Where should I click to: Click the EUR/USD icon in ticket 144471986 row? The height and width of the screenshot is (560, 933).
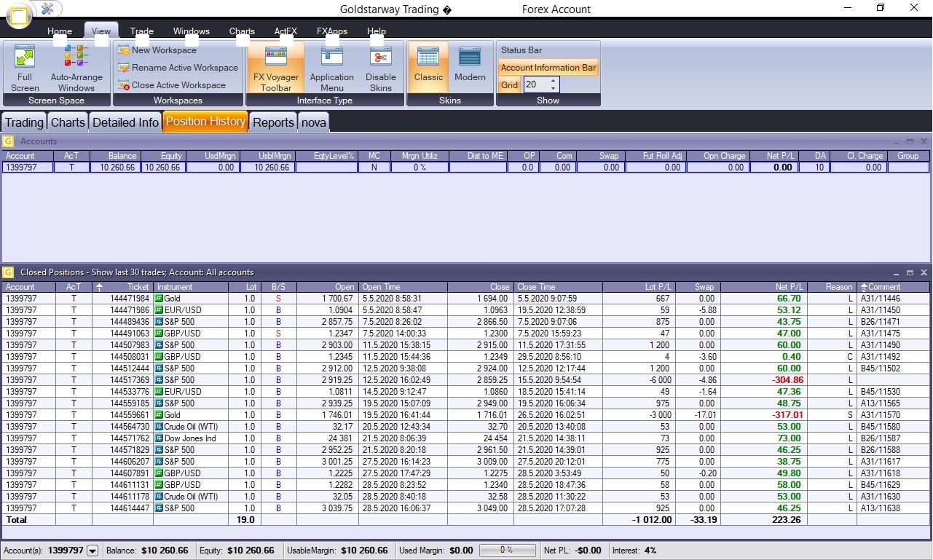click(158, 310)
